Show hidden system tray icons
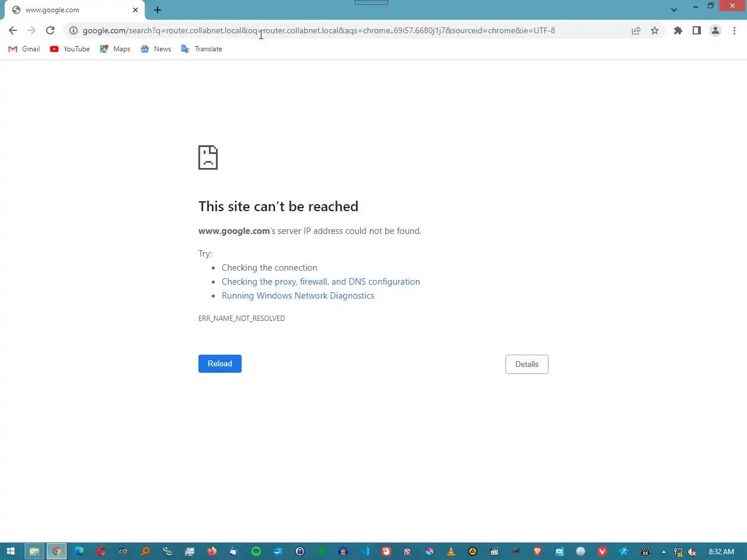Screen dimensions: 747x560 (664, 552)
